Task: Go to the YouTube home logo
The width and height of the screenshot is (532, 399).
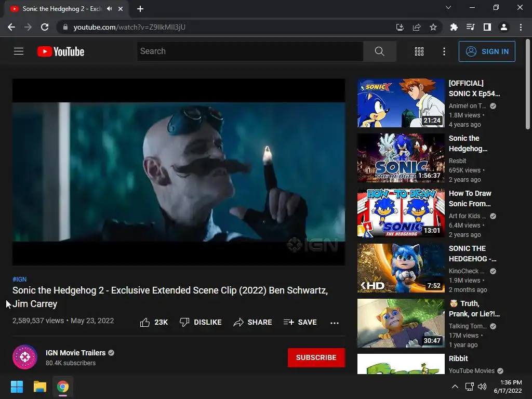Action: (x=61, y=51)
